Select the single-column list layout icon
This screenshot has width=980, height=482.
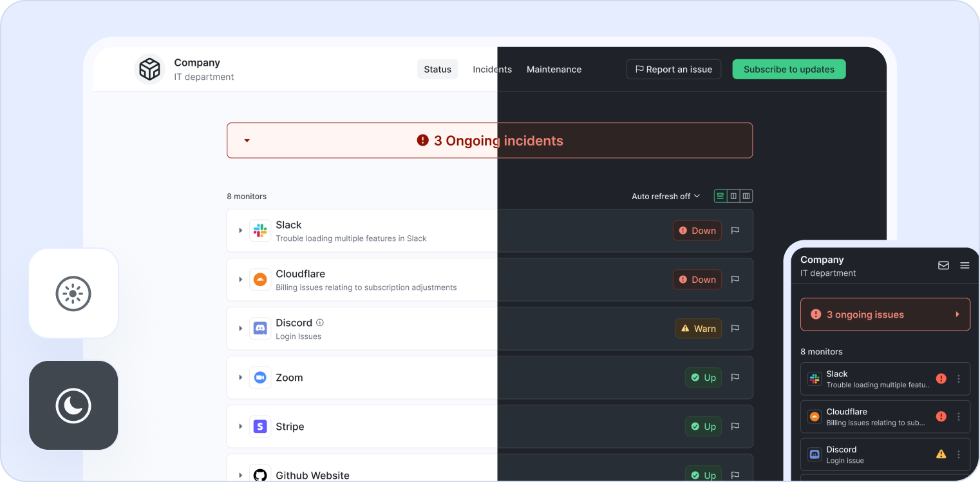point(721,196)
